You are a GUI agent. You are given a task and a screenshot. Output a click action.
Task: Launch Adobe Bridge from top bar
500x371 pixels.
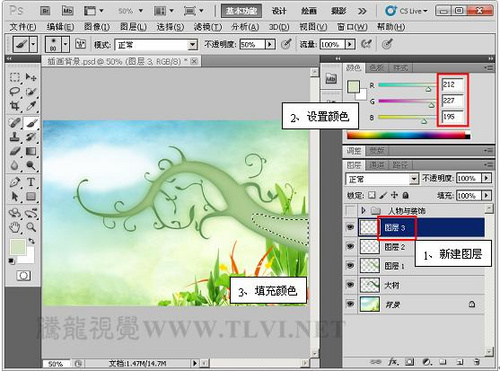[x=45, y=11]
